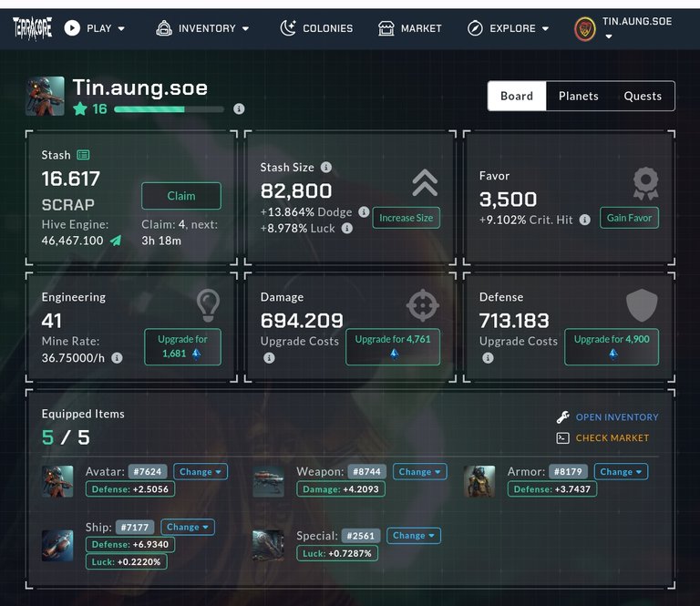Click the Terracore logo
The image size is (700, 606).
click(x=32, y=28)
